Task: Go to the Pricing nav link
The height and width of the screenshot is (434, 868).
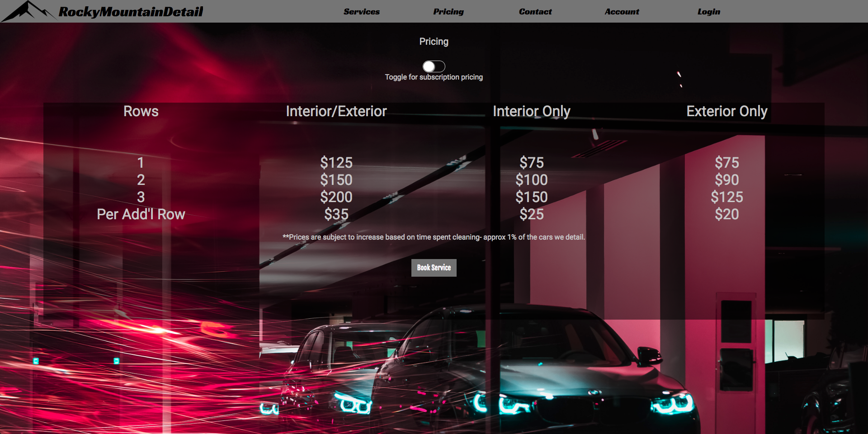Action: [x=448, y=12]
